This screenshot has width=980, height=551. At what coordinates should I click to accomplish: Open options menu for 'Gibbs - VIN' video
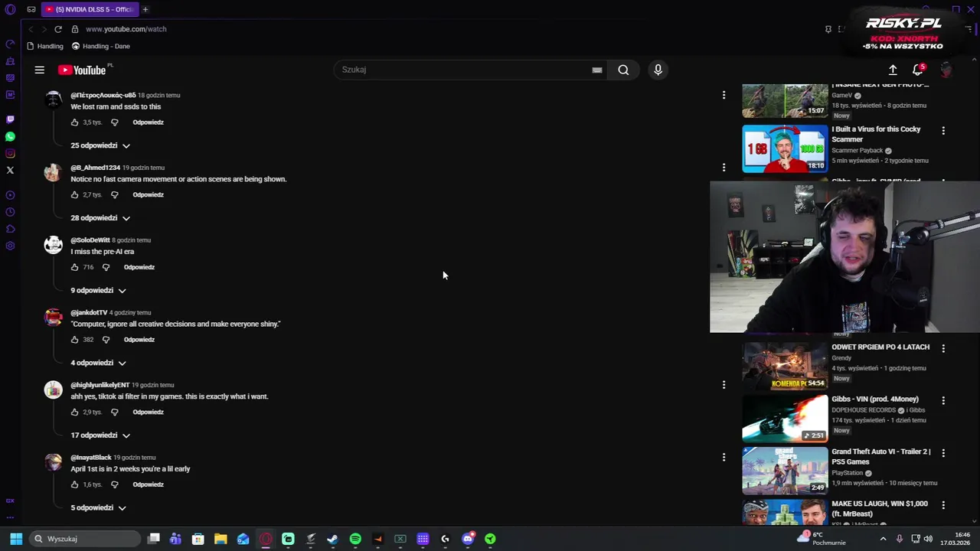pyautogui.click(x=943, y=400)
